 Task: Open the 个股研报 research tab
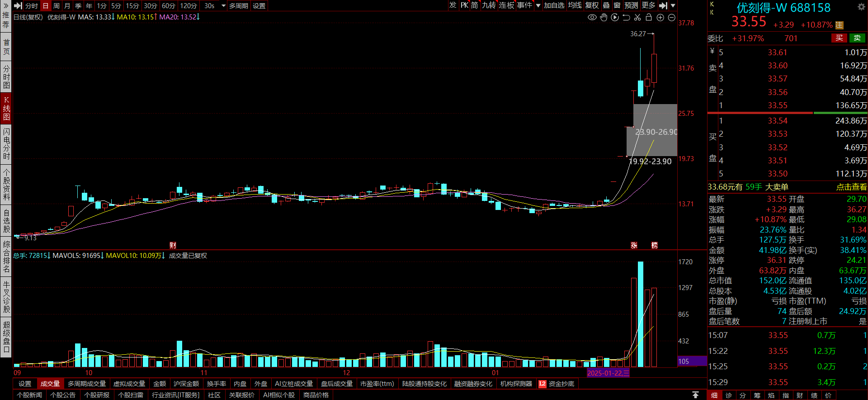tap(97, 395)
